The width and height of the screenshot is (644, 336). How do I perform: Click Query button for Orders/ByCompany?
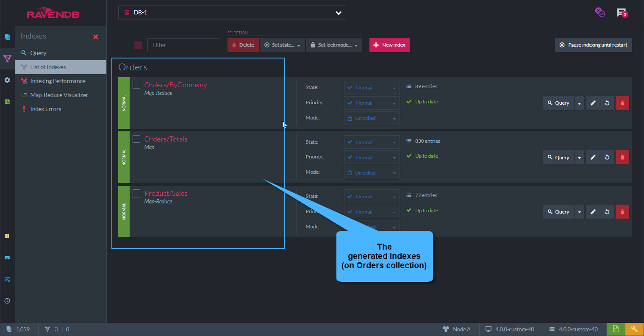pos(558,103)
